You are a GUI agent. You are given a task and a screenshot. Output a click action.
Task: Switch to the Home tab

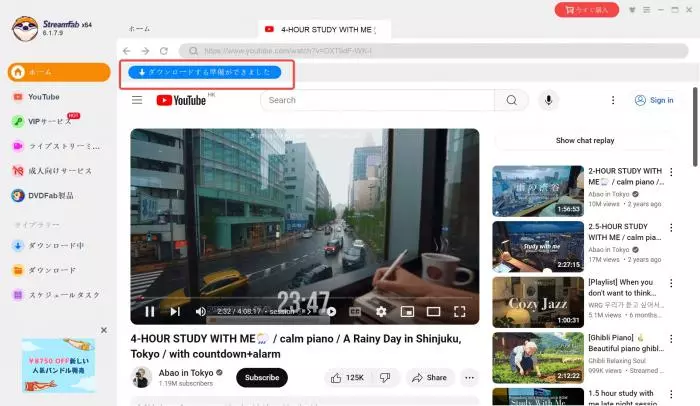point(139,29)
